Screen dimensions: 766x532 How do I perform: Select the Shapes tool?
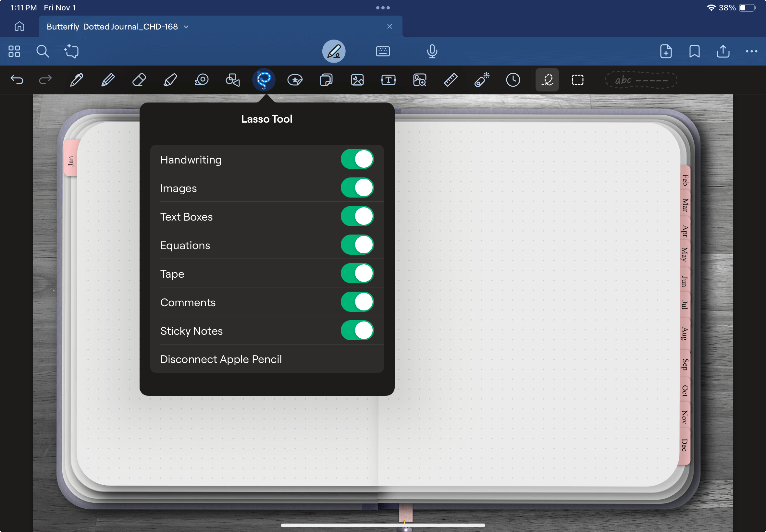233,80
